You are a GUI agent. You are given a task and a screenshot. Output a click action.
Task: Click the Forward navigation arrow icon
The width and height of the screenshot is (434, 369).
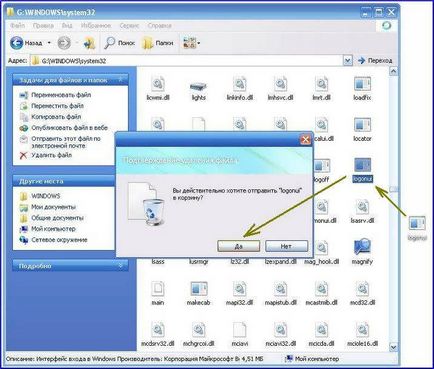64,43
